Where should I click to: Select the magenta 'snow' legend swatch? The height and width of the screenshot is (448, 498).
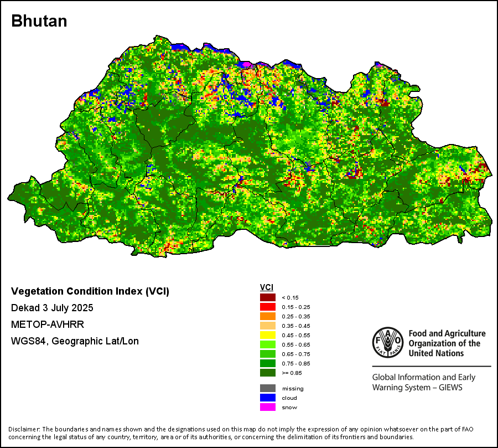click(268, 407)
